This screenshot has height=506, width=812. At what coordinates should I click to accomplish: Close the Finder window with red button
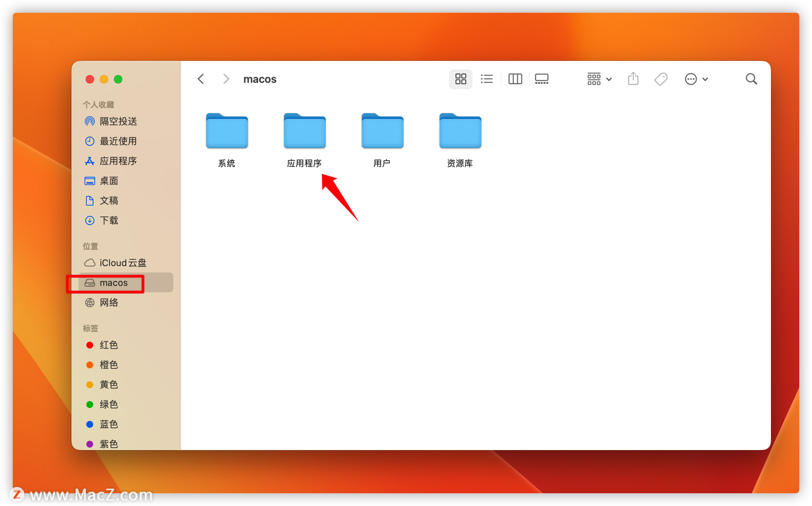point(90,79)
